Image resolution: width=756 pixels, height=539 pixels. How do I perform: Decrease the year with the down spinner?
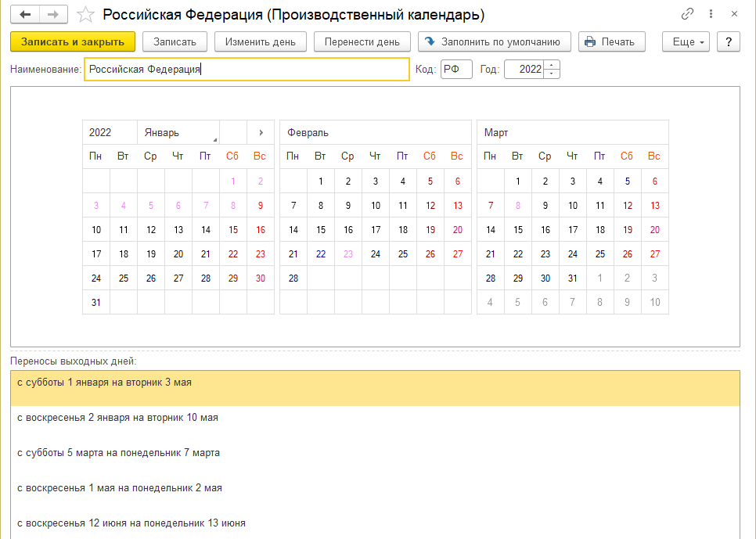pyautogui.click(x=552, y=74)
